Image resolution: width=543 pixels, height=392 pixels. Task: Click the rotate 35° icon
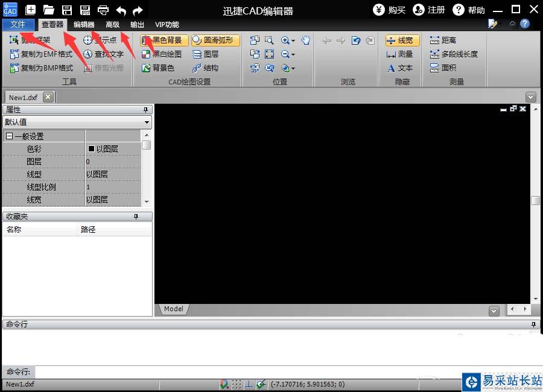(255, 68)
